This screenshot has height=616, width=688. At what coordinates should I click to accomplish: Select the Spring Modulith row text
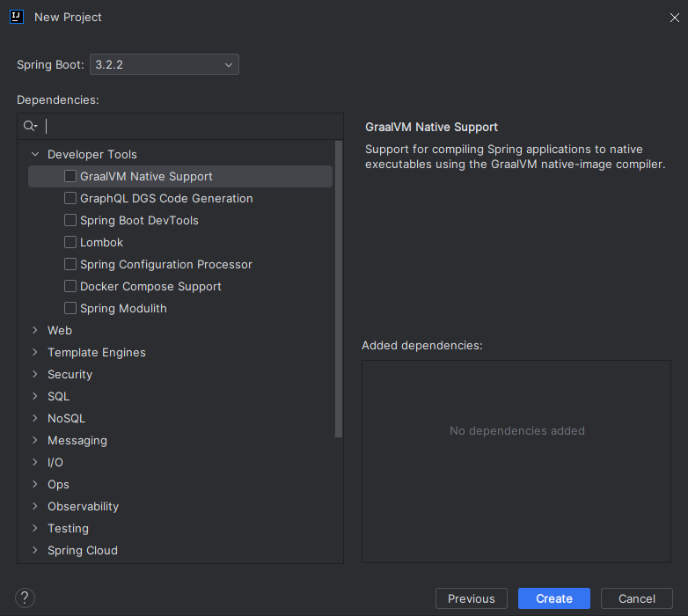pyautogui.click(x=123, y=308)
